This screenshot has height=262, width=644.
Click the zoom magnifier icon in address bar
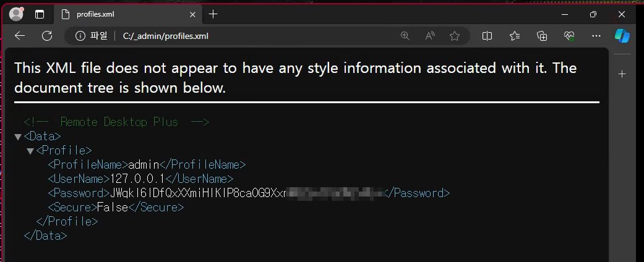(405, 36)
